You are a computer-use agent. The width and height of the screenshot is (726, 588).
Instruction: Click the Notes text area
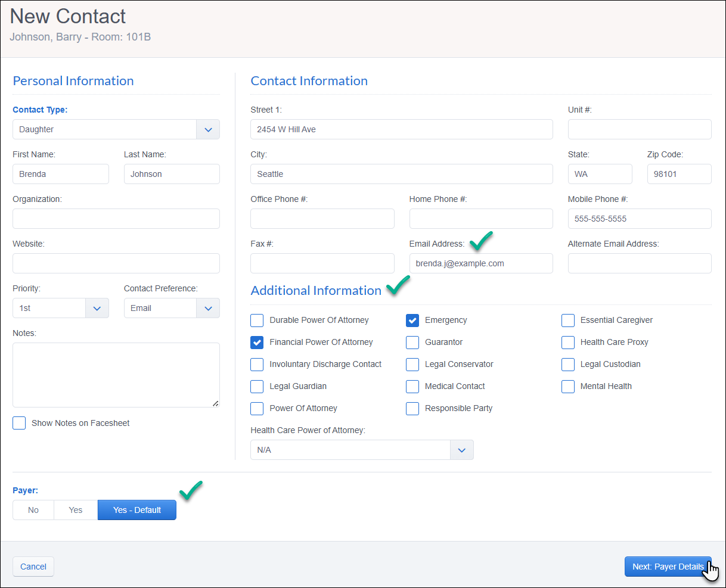[116, 375]
